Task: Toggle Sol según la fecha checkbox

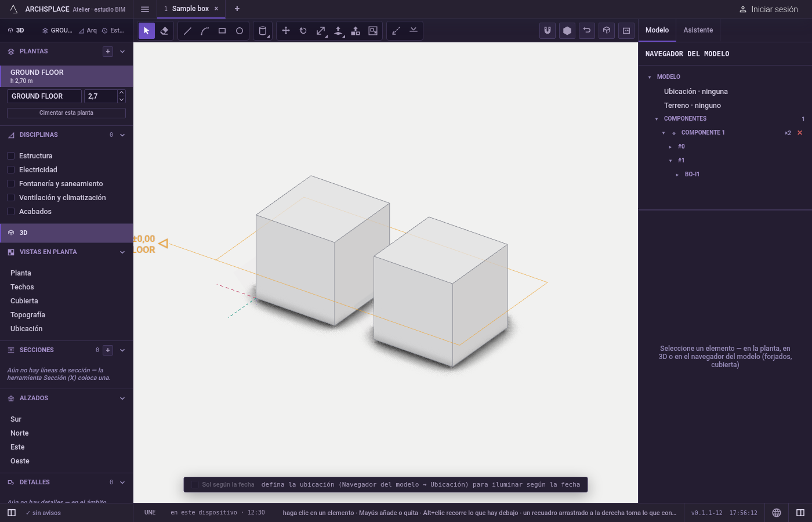Action: (x=195, y=485)
